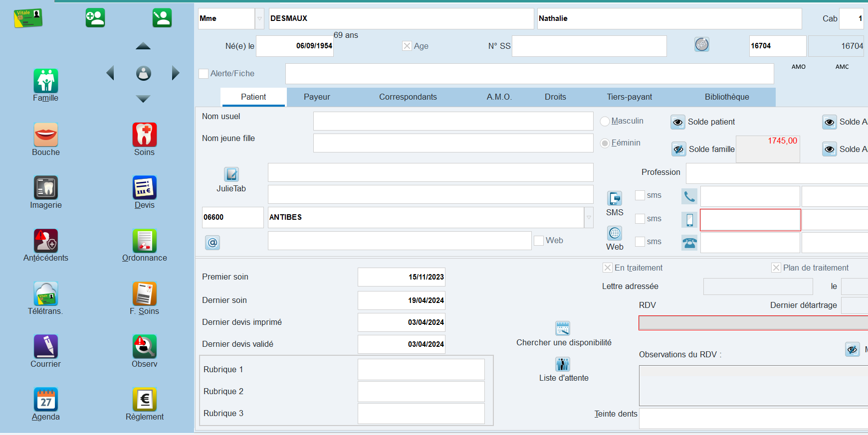The width and height of the screenshot is (868, 435).
Task: Open the Devis quote module
Action: coord(145,187)
